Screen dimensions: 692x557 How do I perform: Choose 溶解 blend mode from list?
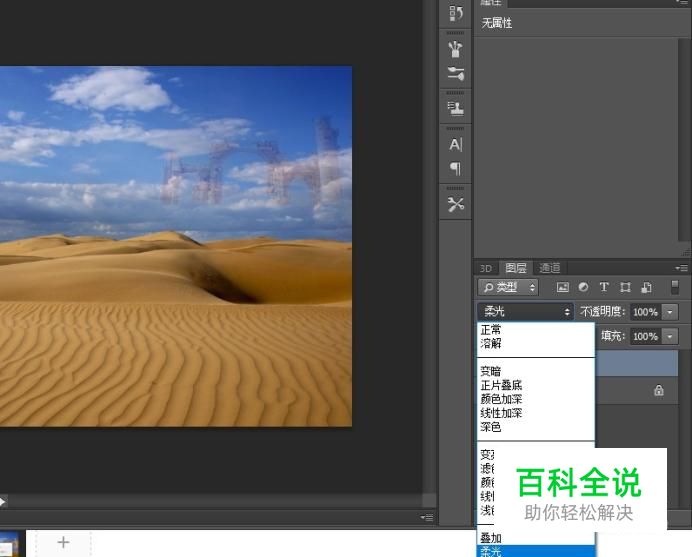[536, 343]
